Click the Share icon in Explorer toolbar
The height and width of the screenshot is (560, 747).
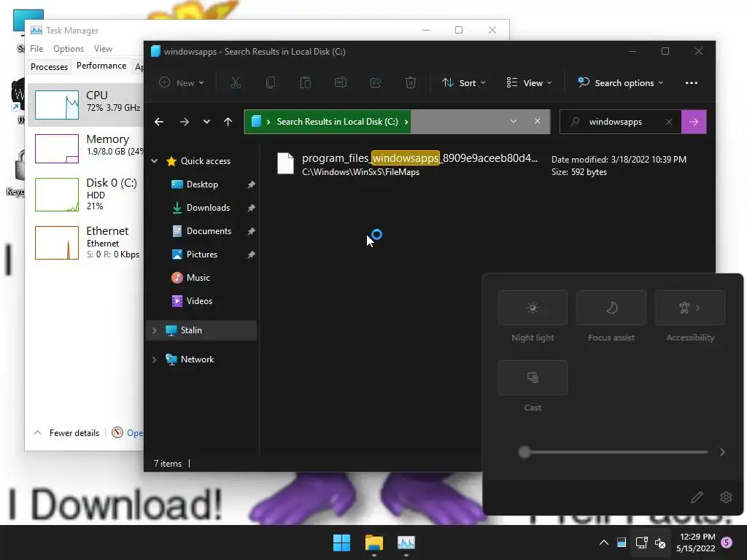pos(376,83)
